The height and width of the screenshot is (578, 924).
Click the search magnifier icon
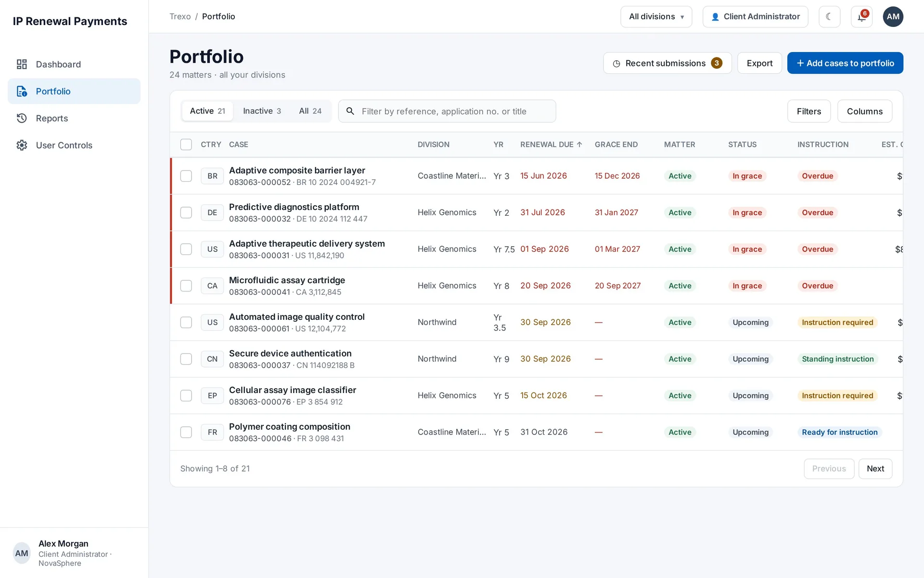tap(350, 111)
